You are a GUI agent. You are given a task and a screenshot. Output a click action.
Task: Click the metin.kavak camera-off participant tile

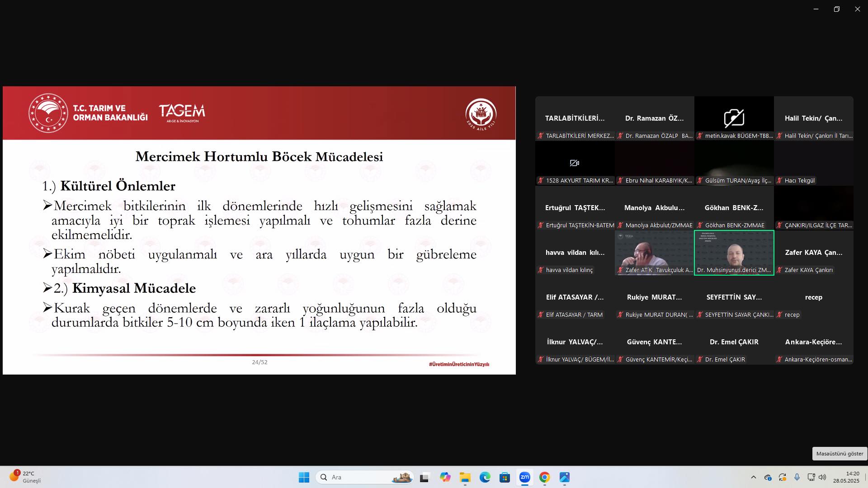coord(734,118)
